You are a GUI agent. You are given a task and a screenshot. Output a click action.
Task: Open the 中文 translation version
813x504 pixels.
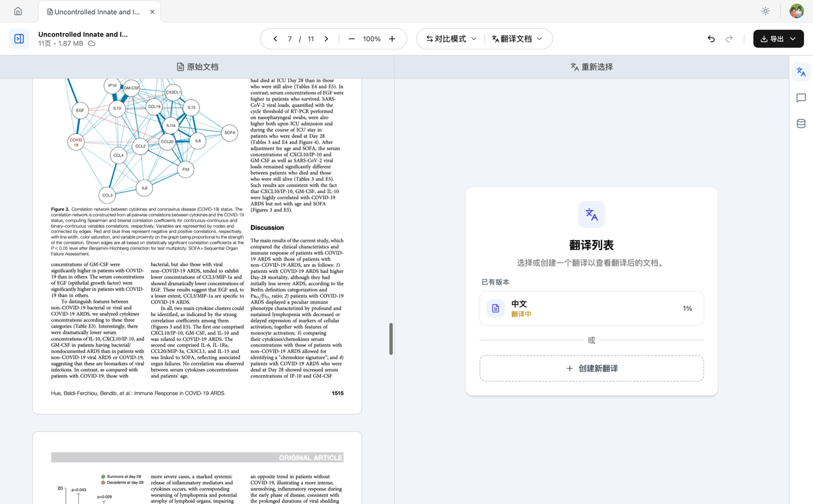(x=591, y=308)
